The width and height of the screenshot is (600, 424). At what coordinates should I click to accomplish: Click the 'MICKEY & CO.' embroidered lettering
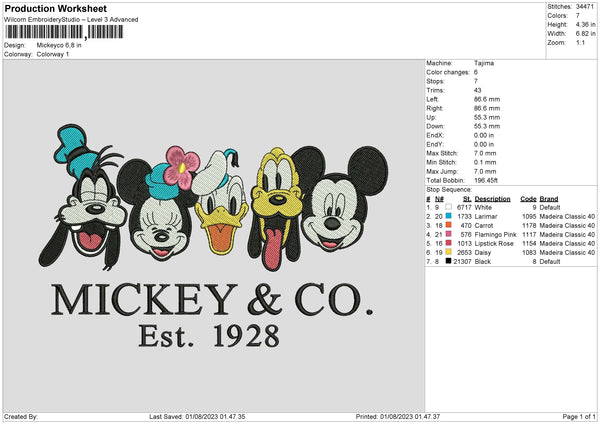tap(212, 300)
